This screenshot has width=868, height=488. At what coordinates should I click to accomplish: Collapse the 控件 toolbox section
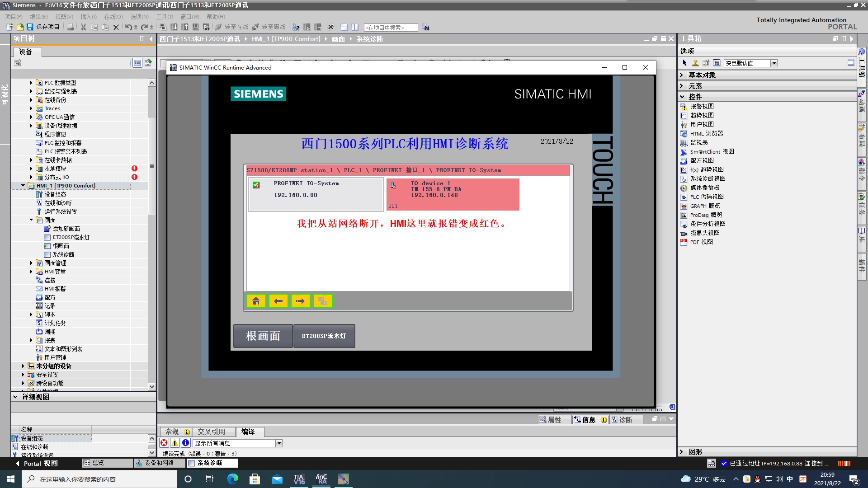pyautogui.click(x=682, y=97)
